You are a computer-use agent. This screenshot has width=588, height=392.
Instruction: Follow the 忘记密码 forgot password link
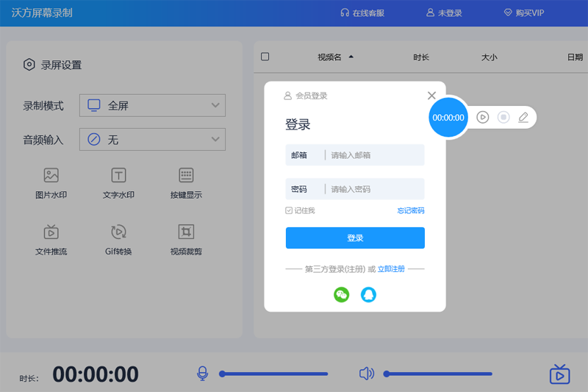click(x=410, y=211)
